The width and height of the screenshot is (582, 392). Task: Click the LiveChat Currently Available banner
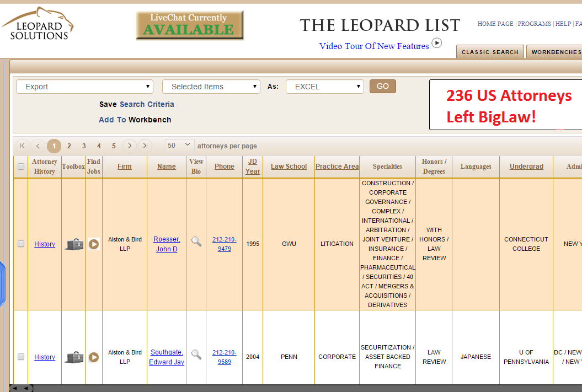pos(190,25)
